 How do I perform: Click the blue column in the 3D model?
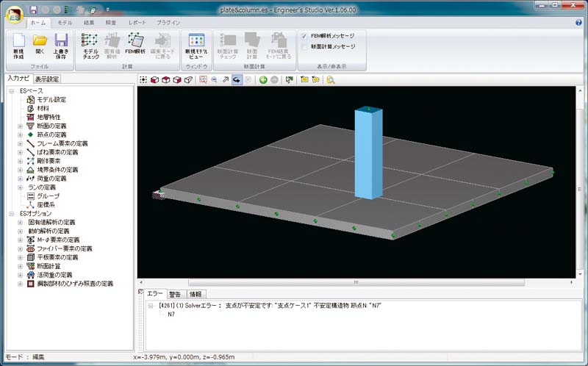(369, 153)
